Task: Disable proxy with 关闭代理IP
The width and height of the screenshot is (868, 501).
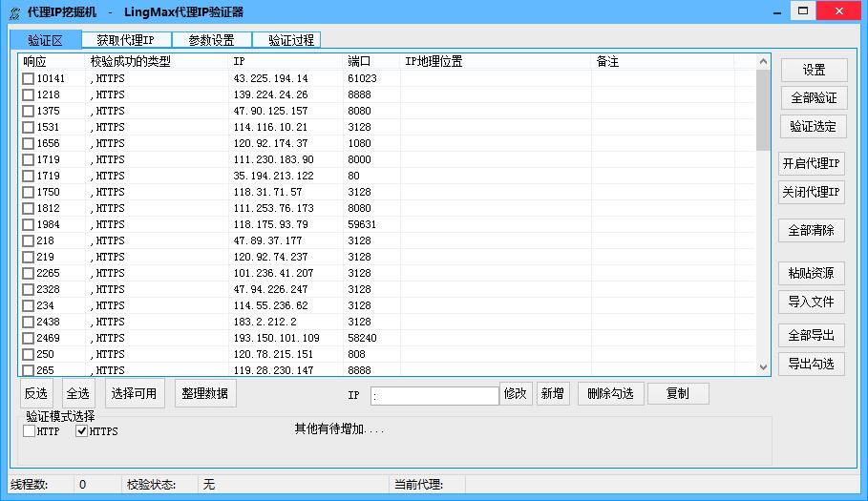Action: point(812,193)
